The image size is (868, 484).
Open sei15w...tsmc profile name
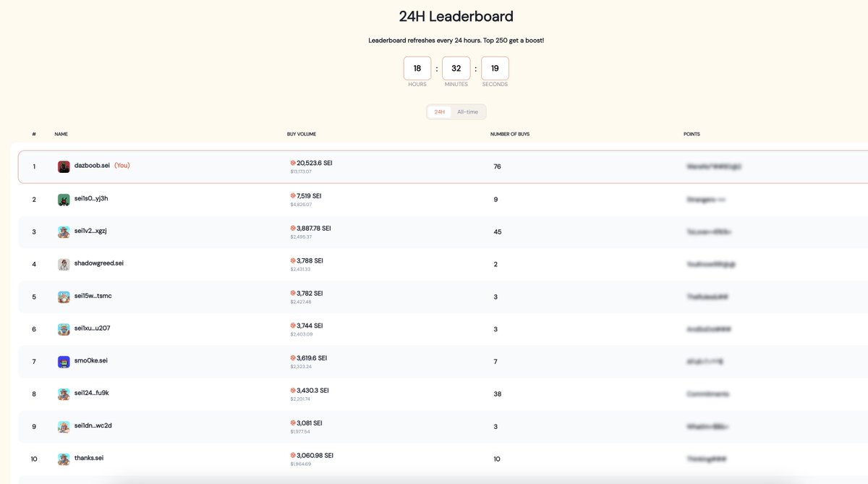coord(93,295)
